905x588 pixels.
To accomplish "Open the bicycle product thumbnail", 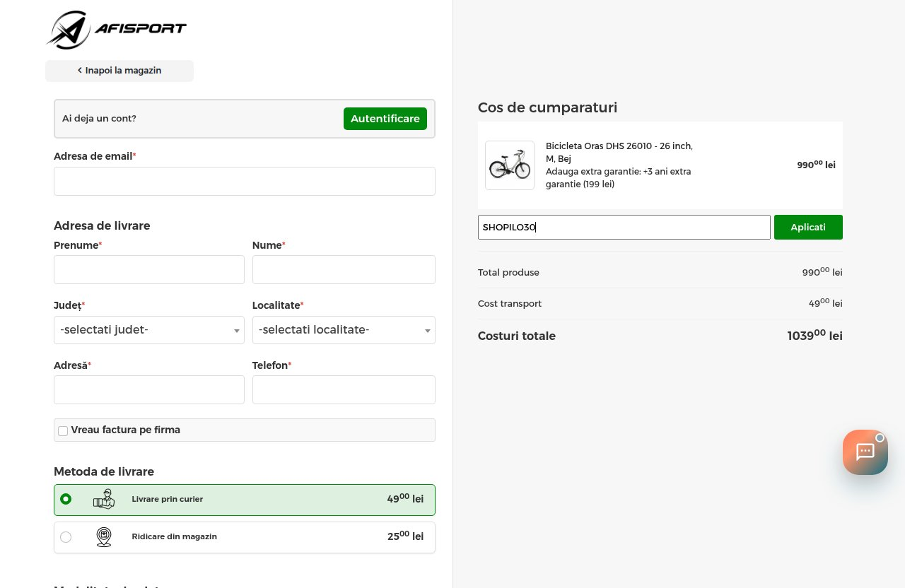I will pyautogui.click(x=510, y=165).
